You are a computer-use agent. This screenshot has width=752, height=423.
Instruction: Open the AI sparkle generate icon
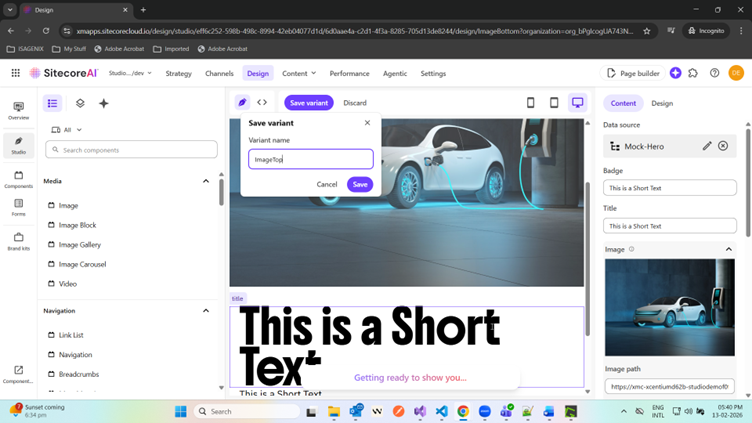[104, 103]
